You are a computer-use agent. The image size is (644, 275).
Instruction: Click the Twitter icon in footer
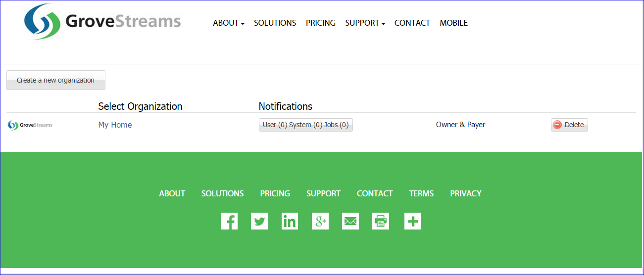point(259,221)
